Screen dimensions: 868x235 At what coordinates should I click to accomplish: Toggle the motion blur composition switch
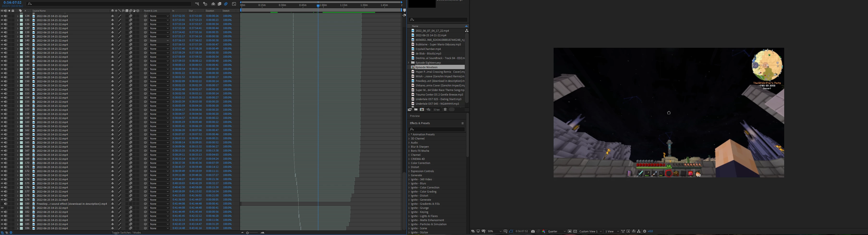(x=226, y=4)
